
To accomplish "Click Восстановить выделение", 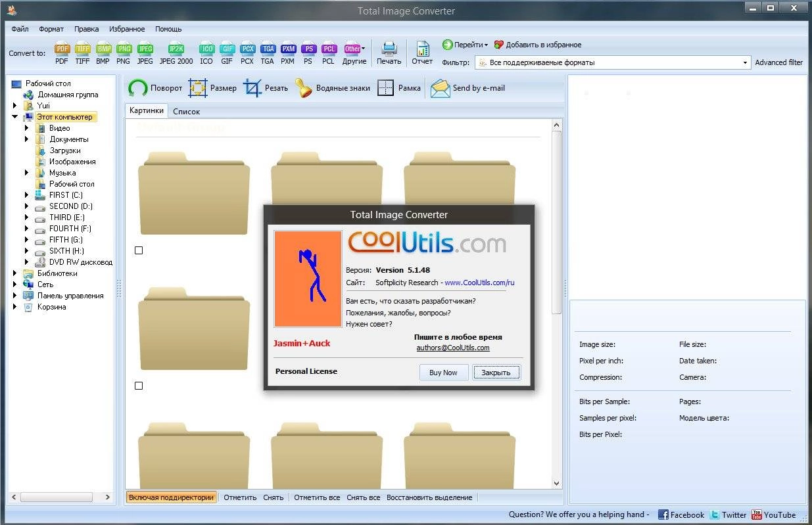I will pos(429,497).
